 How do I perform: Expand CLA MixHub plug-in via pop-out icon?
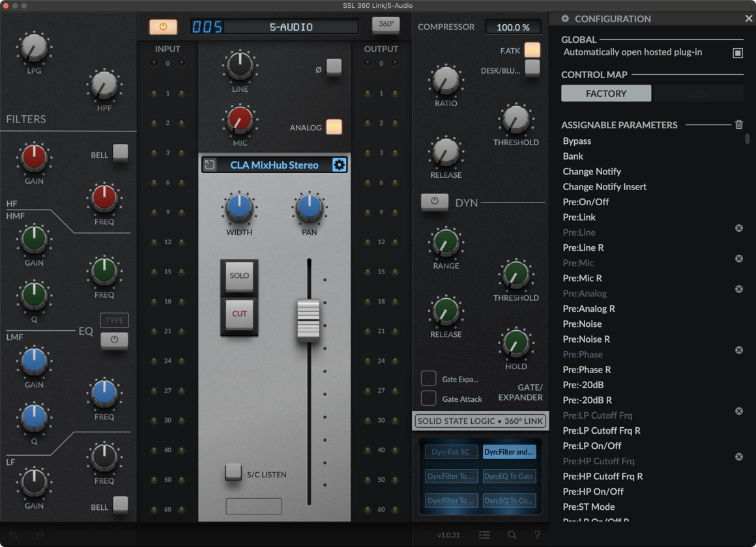(210, 165)
